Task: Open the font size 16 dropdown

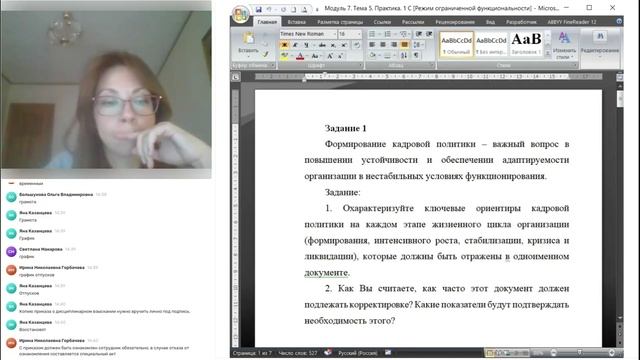Action: [359, 34]
